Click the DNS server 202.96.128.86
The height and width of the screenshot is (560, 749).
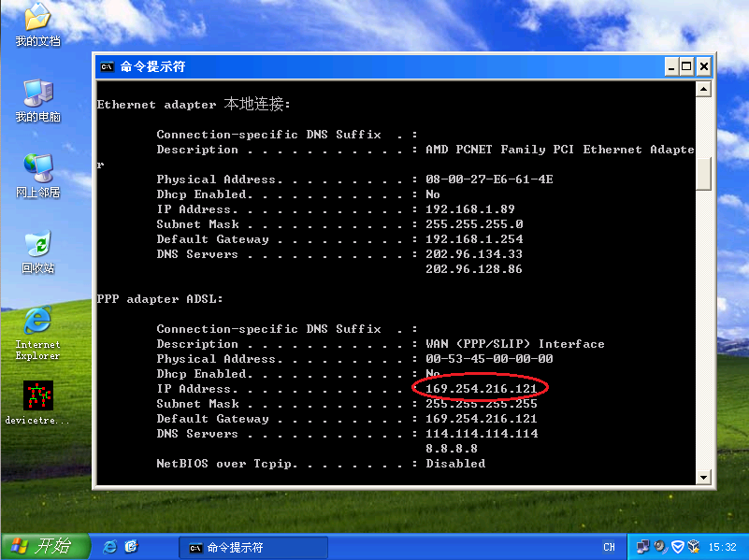pos(474,269)
